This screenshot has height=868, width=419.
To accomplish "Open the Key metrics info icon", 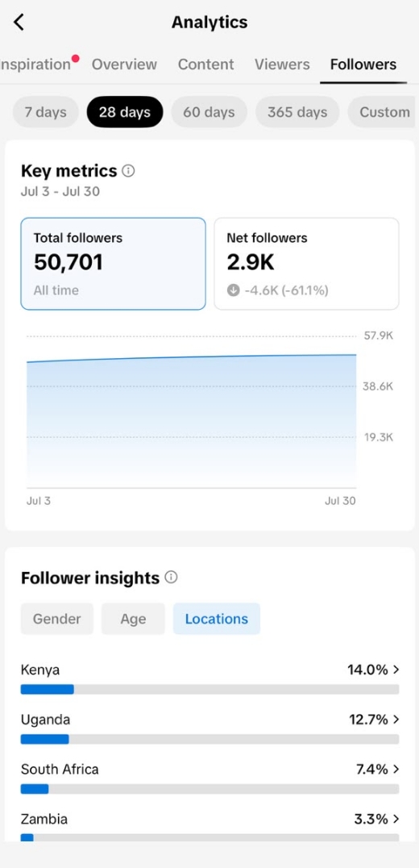I will pos(128,170).
